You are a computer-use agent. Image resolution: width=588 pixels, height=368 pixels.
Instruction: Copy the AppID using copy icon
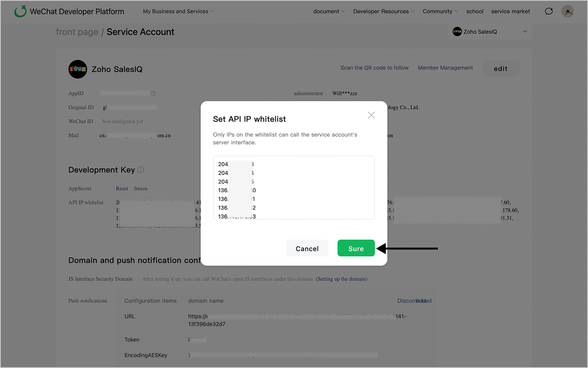click(x=153, y=93)
